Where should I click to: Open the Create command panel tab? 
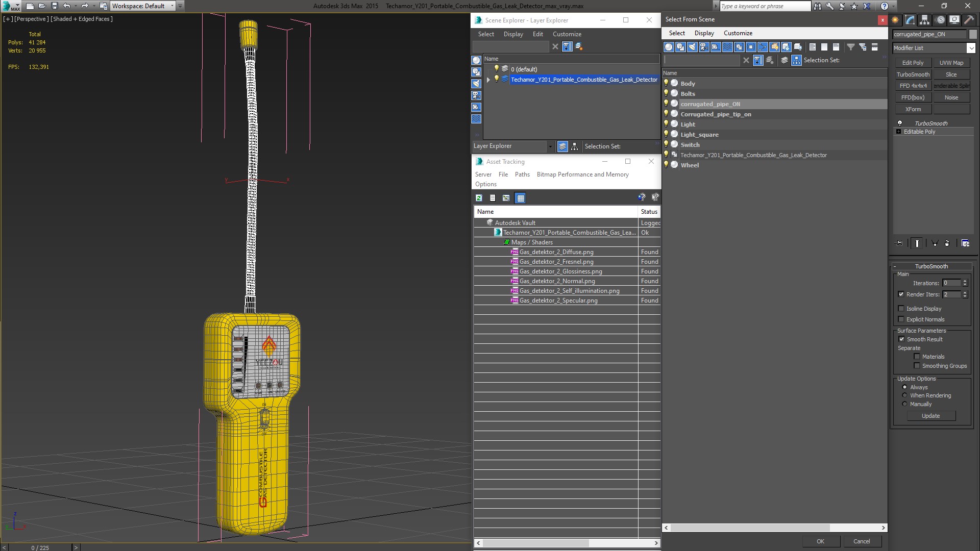895,20
